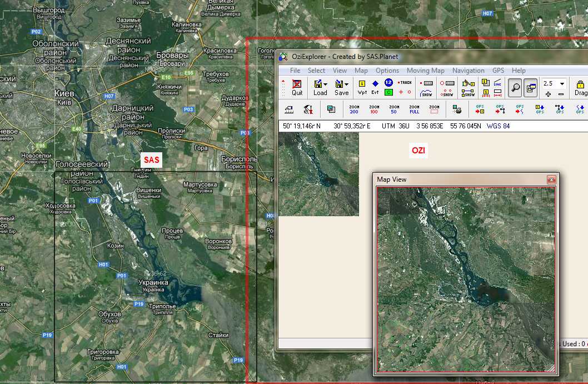588x384 pixels.
Task: Open the Save dropdown arrow
Action: tap(346, 84)
